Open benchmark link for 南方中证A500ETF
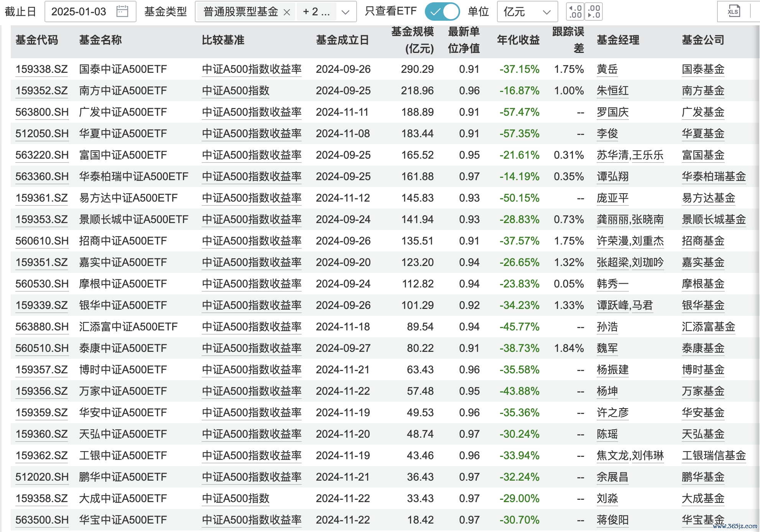760x532 pixels. [236, 91]
